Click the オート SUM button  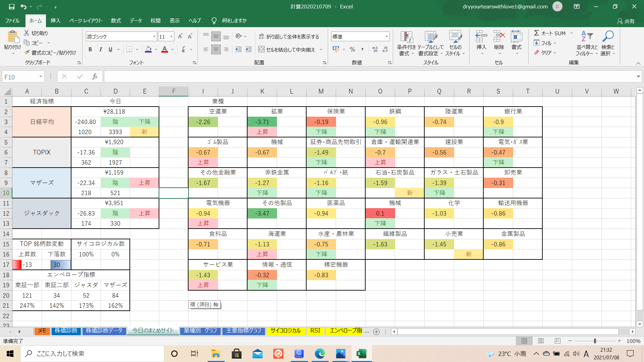point(550,33)
